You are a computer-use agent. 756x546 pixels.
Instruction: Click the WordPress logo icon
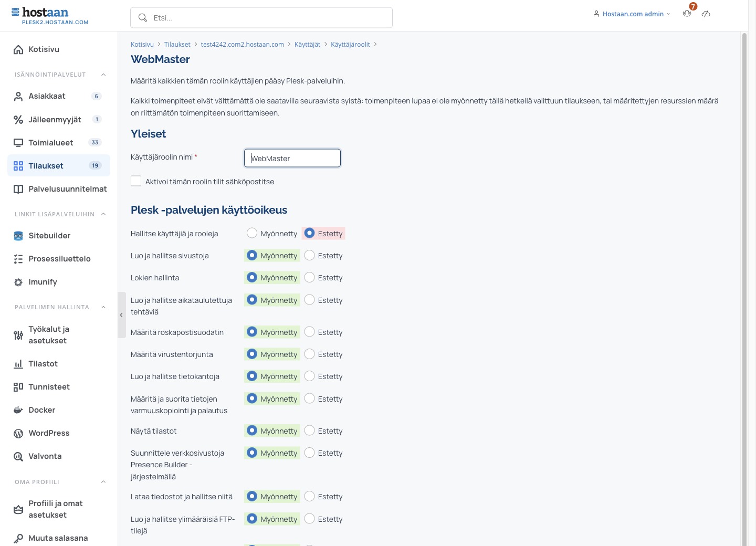click(x=18, y=433)
